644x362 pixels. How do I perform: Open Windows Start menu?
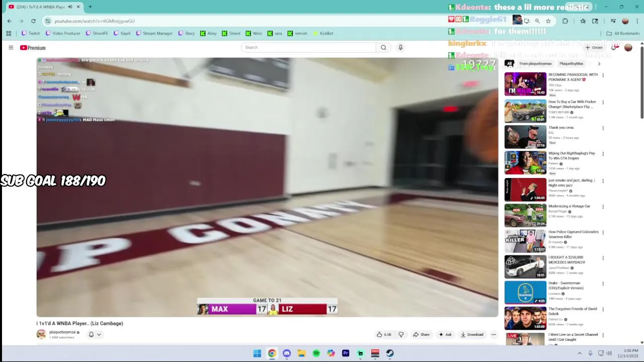click(x=257, y=353)
